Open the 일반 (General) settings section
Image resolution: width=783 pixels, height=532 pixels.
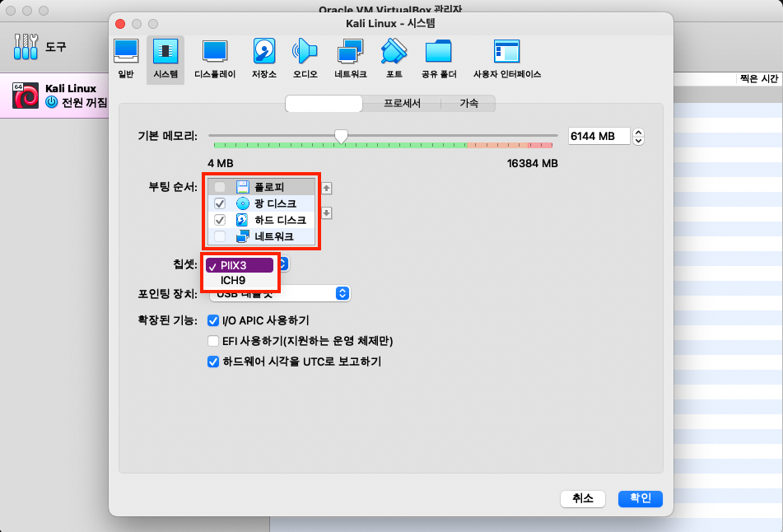[x=126, y=59]
